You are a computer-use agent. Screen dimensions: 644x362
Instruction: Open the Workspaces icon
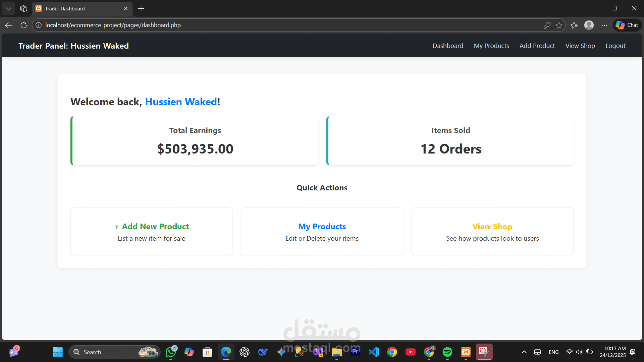[23, 8]
